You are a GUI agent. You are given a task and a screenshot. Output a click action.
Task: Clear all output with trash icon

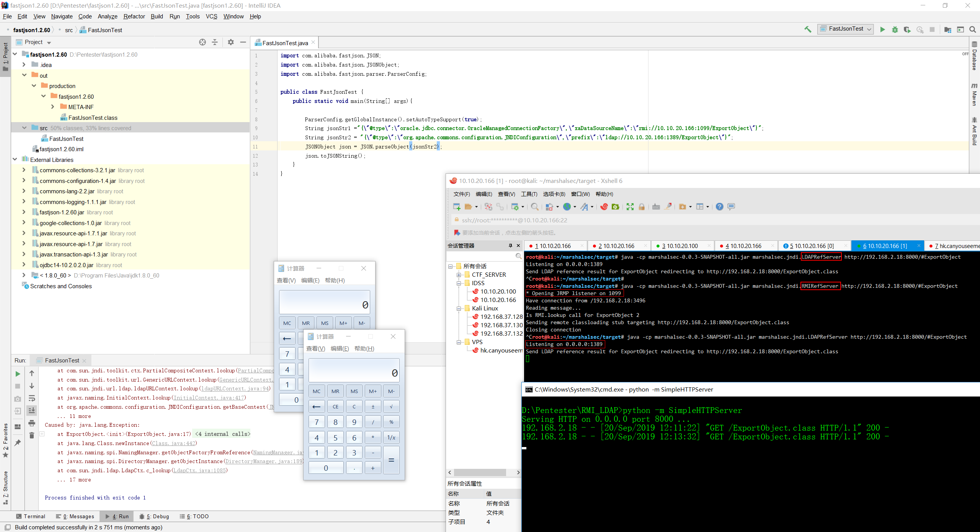click(32, 435)
